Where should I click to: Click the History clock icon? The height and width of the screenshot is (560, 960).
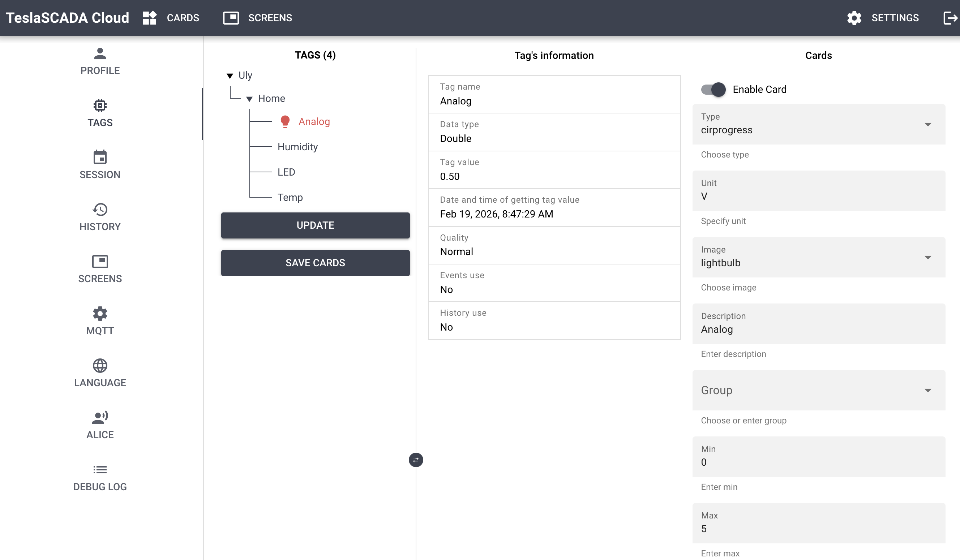(x=100, y=210)
